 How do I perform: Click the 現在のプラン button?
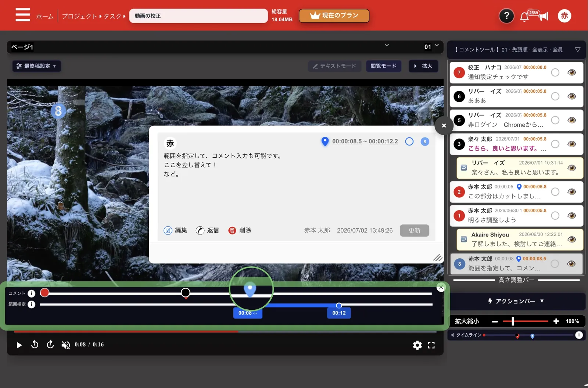pyautogui.click(x=334, y=15)
